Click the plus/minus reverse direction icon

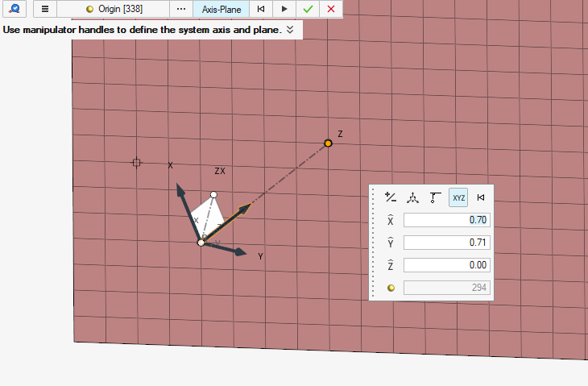click(391, 197)
